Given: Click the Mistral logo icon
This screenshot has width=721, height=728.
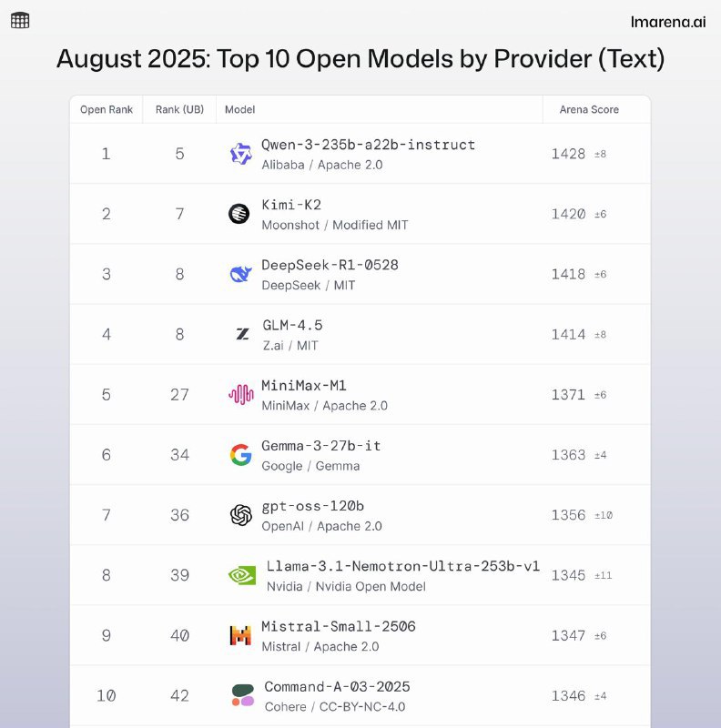Looking at the screenshot, I should tap(240, 635).
